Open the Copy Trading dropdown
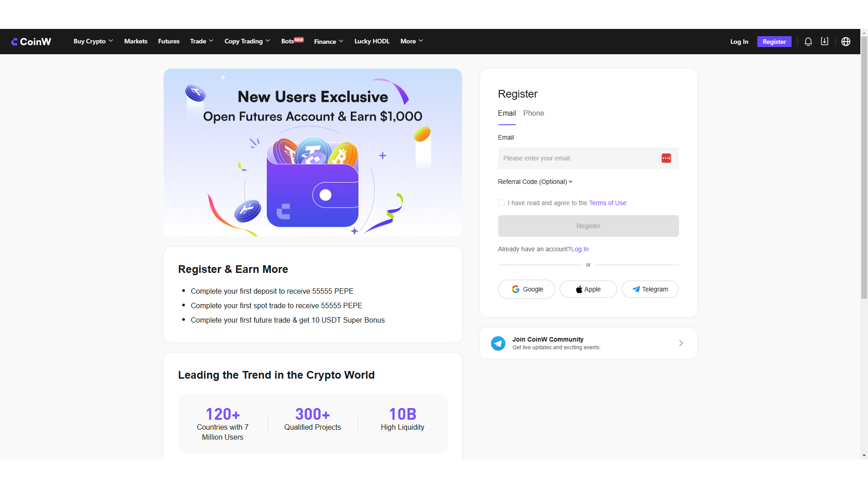Viewport: 868px width, 488px height. click(247, 41)
